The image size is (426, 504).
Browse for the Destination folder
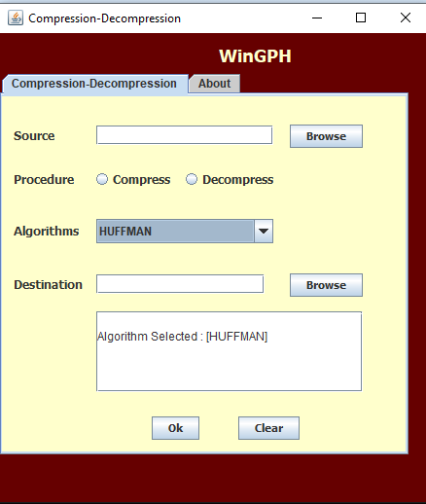tap(326, 285)
